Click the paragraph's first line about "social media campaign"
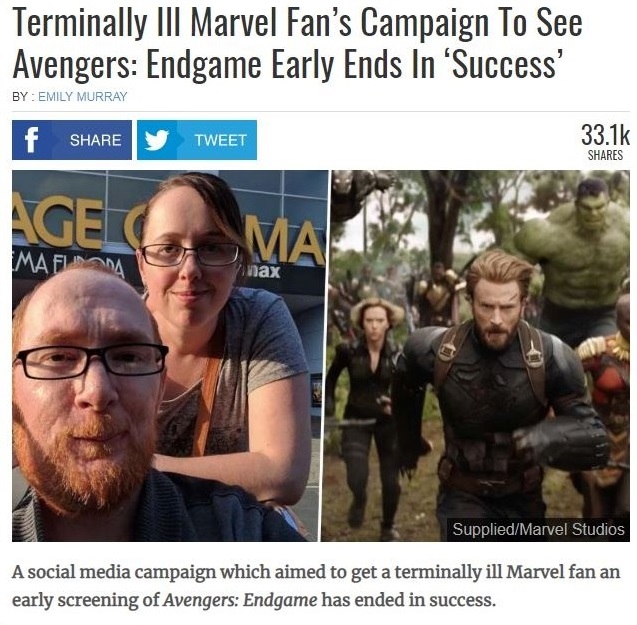Image resolution: width=637 pixels, height=625 pixels. (316, 572)
